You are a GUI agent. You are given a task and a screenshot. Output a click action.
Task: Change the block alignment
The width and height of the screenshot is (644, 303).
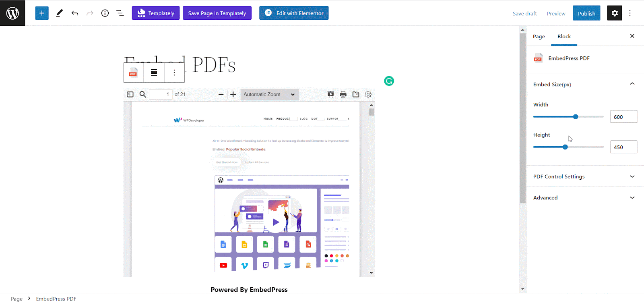tap(154, 73)
